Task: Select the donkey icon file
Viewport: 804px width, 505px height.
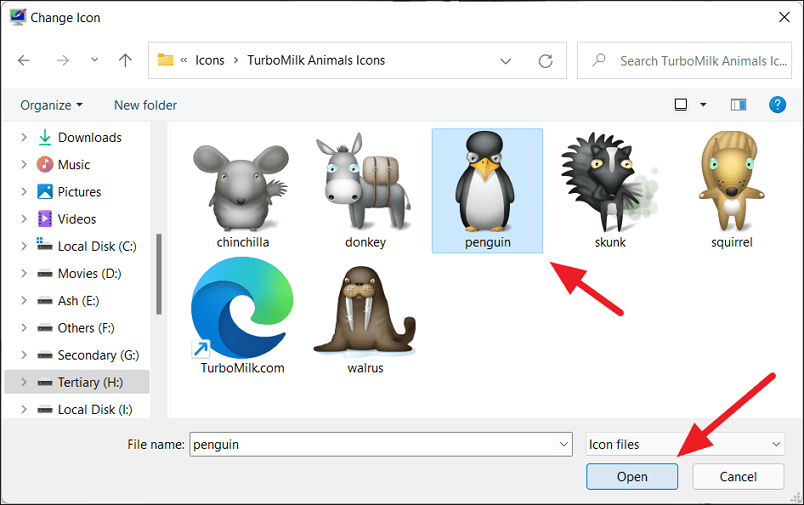Action: tap(365, 191)
